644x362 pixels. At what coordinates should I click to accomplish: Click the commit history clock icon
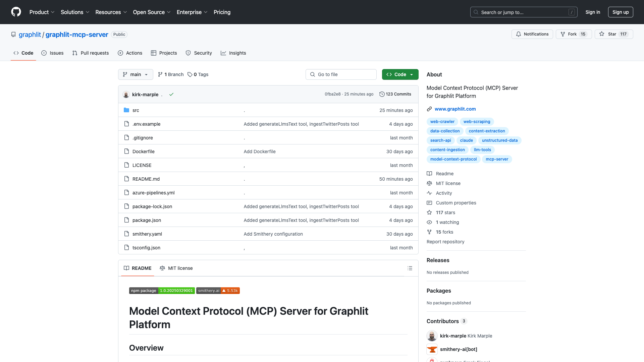coord(382,94)
